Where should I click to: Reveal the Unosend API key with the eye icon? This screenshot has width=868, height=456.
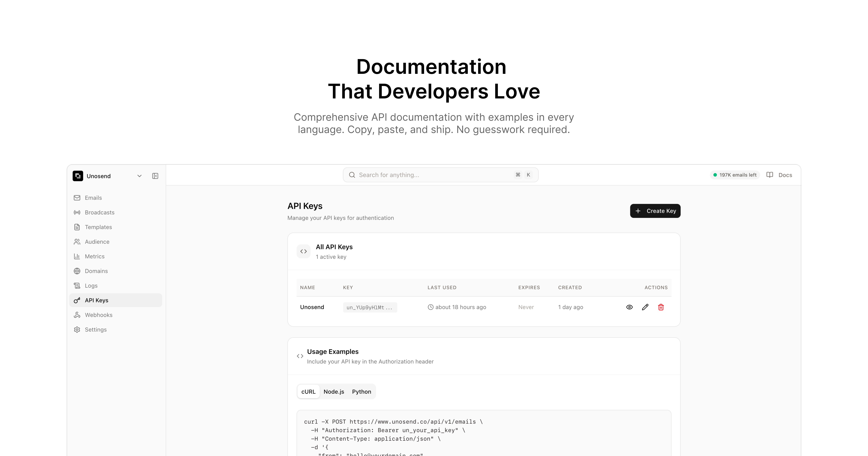[x=629, y=307]
